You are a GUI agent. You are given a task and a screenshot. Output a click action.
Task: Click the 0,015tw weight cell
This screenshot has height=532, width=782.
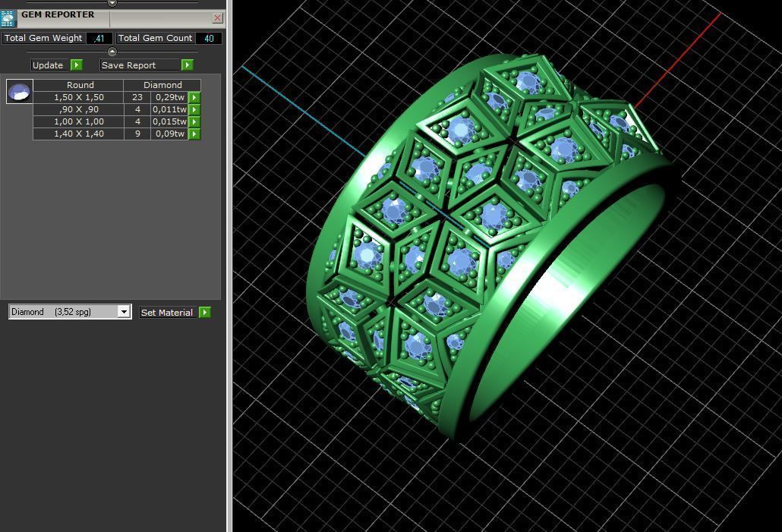pos(169,121)
